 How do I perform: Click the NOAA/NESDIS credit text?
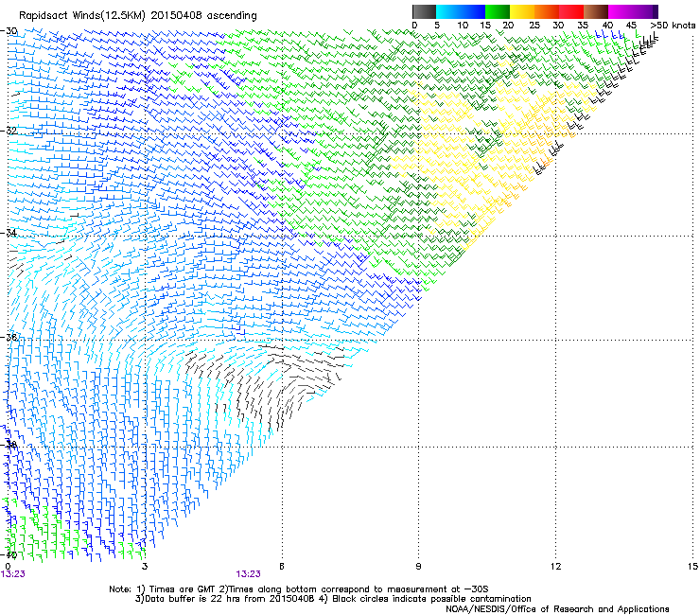click(557, 609)
